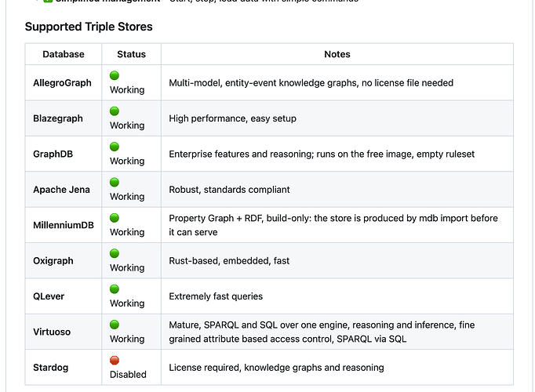Click 'Working' text in AllegroGraph row

coord(127,90)
